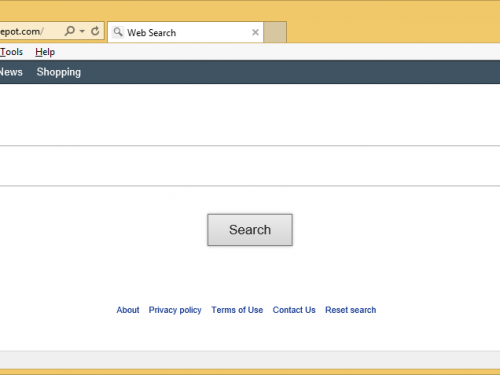Switch to the Shopping category
Viewport: 500px width, 375px height.
point(59,72)
